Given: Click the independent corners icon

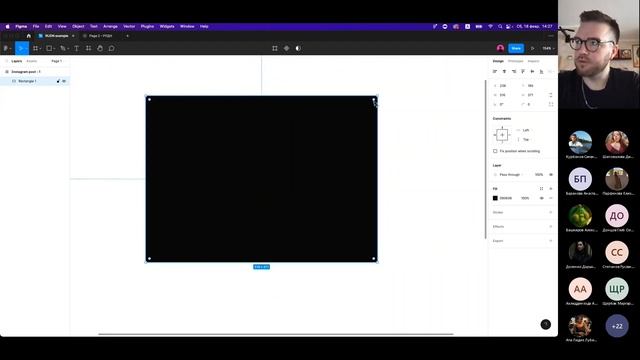Looking at the screenshot, I should pos(551,104).
